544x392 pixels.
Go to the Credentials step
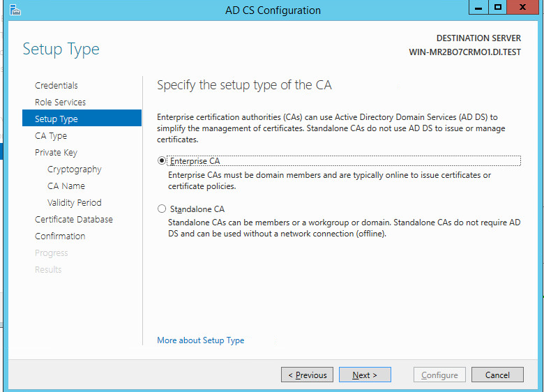(56, 86)
